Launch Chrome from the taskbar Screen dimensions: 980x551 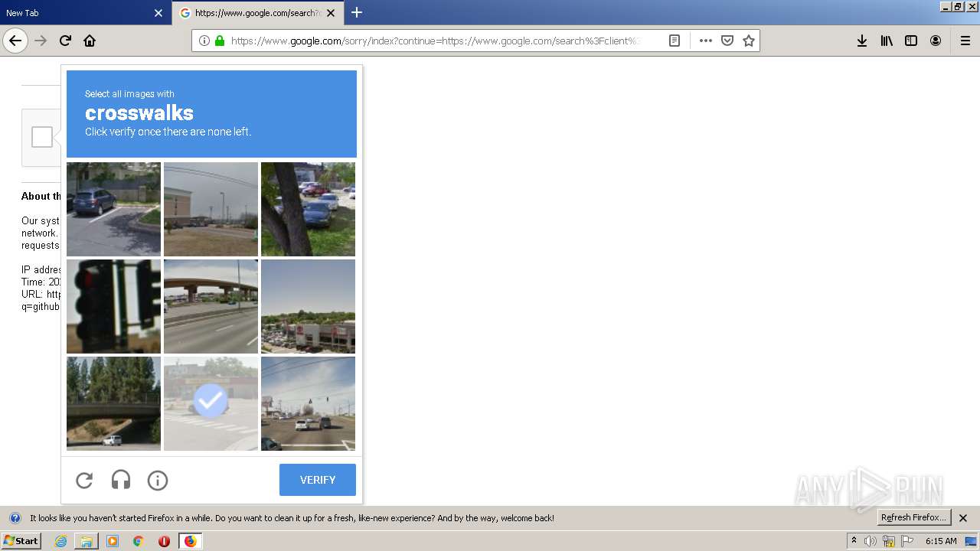click(139, 541)
